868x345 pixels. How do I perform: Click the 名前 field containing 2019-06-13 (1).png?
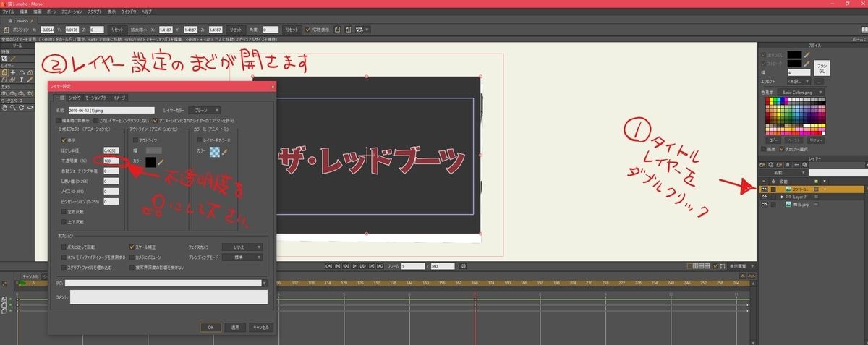point(111,110)
